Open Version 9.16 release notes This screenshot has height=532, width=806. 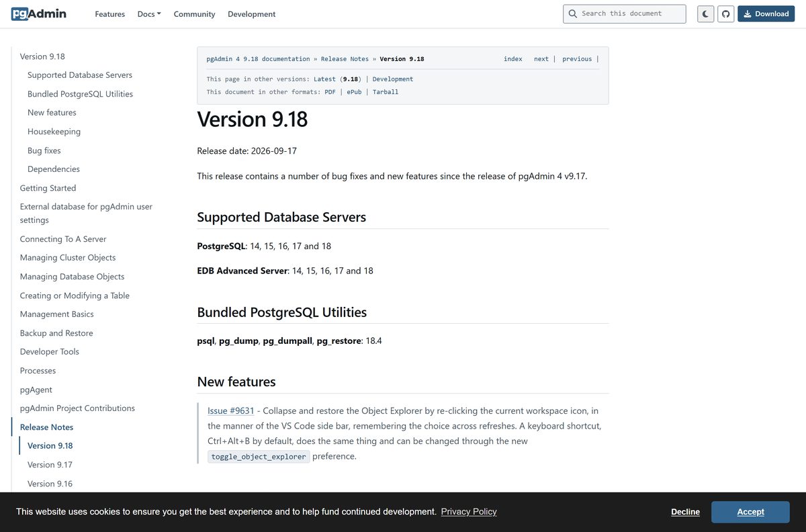pos(50,484)
